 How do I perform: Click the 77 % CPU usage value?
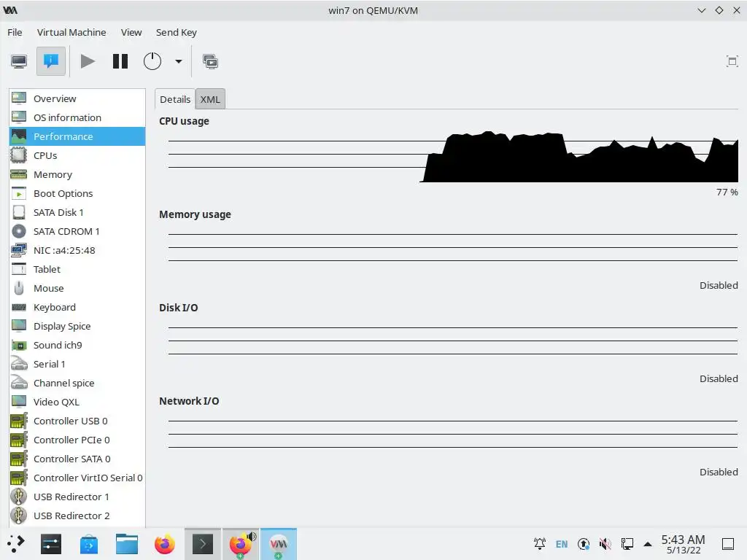(x=727, y=192)
